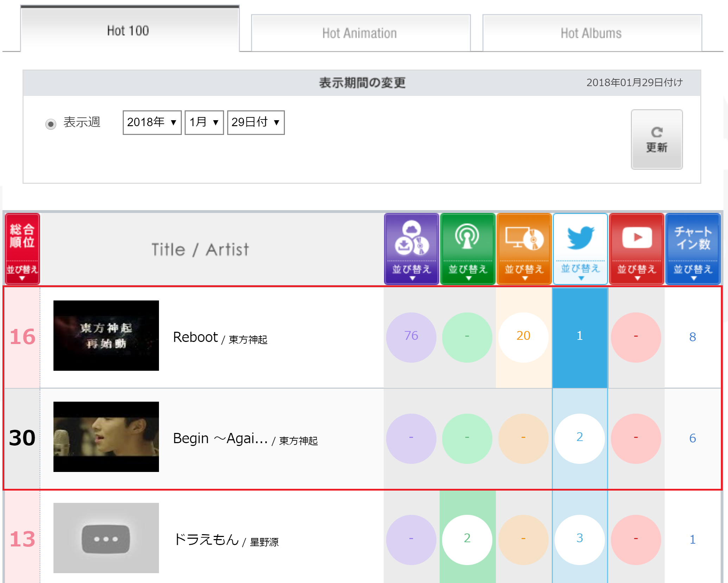Screen dimensions: 728x583
Task: Sort by YouTube icon column
Action: (x=637, y=249)
